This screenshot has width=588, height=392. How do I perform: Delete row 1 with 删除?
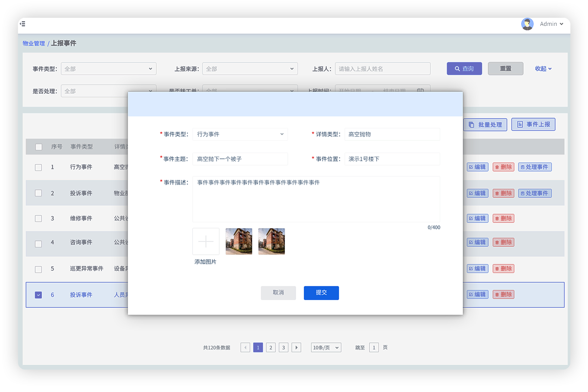coord(503,167)
